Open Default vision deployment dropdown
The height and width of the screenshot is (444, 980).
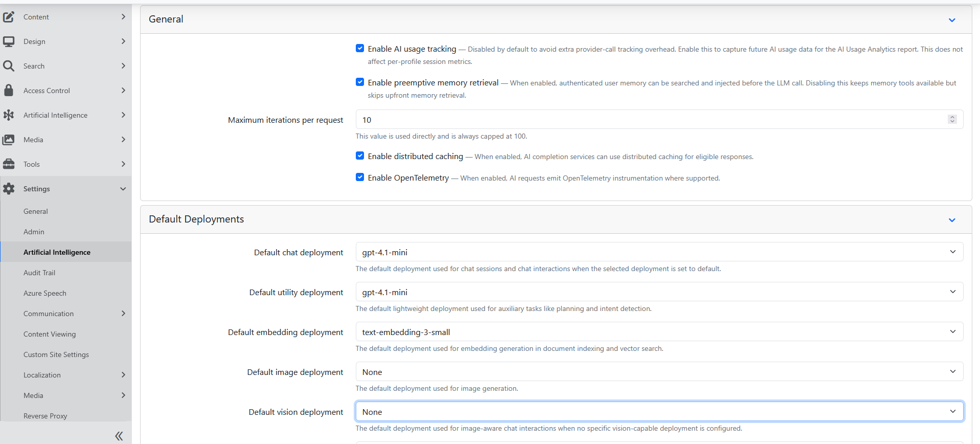(659, 411)
